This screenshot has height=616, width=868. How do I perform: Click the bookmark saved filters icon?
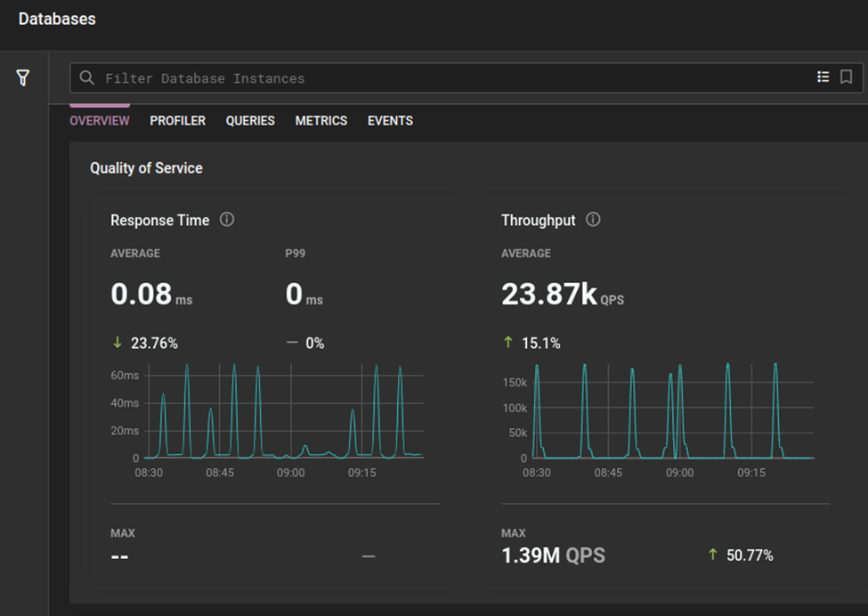846,77
